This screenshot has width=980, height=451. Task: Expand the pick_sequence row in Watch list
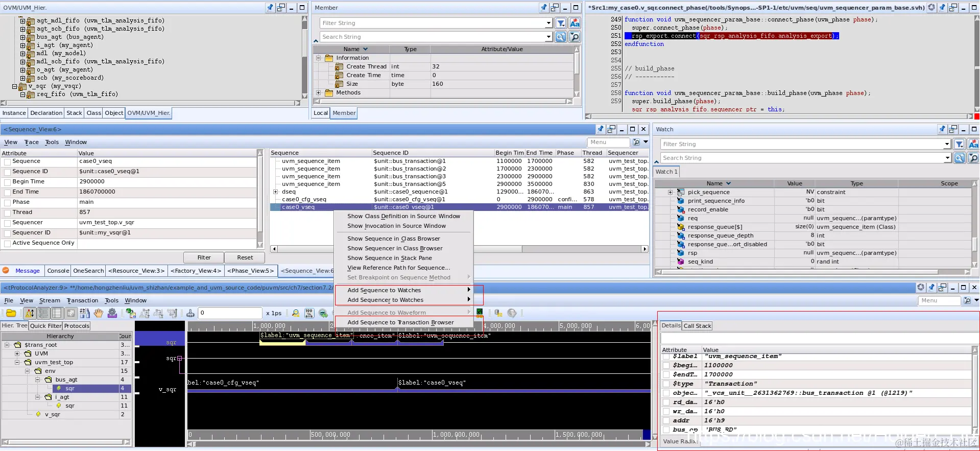[670, 193]
